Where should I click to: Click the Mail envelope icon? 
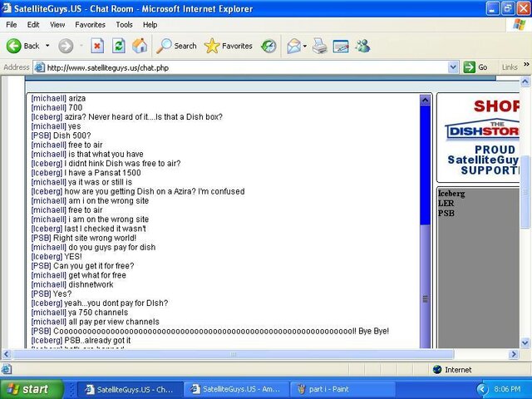coord(293,46)
